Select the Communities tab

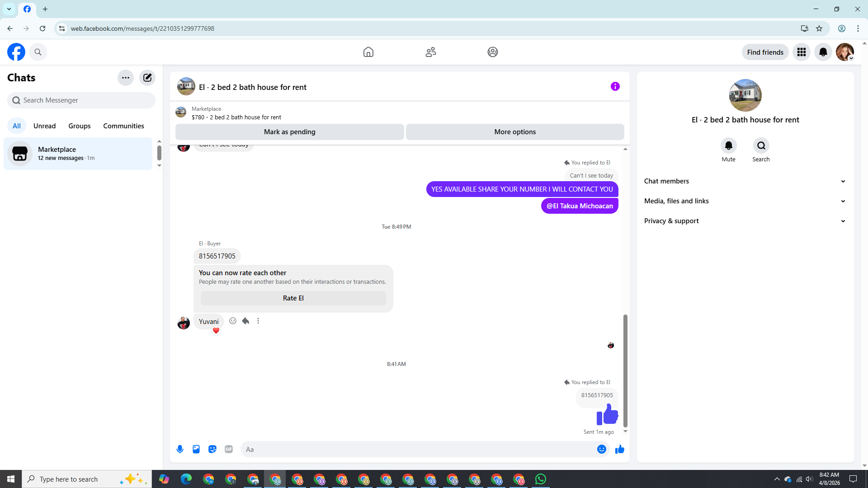pyautogui.click(x=123, y=126)
